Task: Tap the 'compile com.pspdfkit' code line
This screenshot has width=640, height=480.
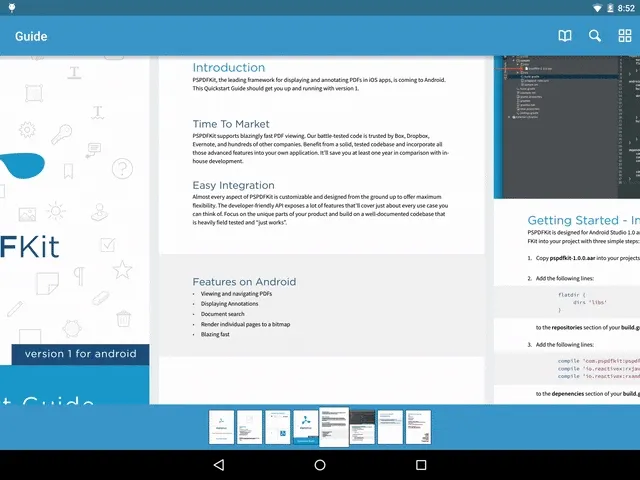Action: click(x=599, y=361)
